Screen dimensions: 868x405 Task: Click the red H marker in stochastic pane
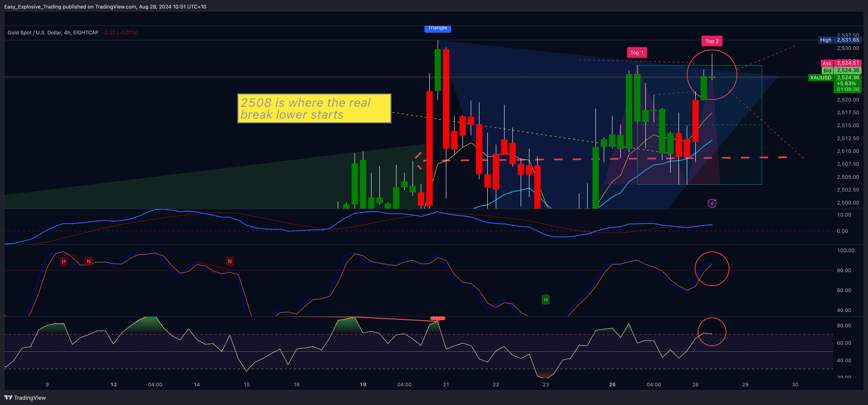point(64,261)
